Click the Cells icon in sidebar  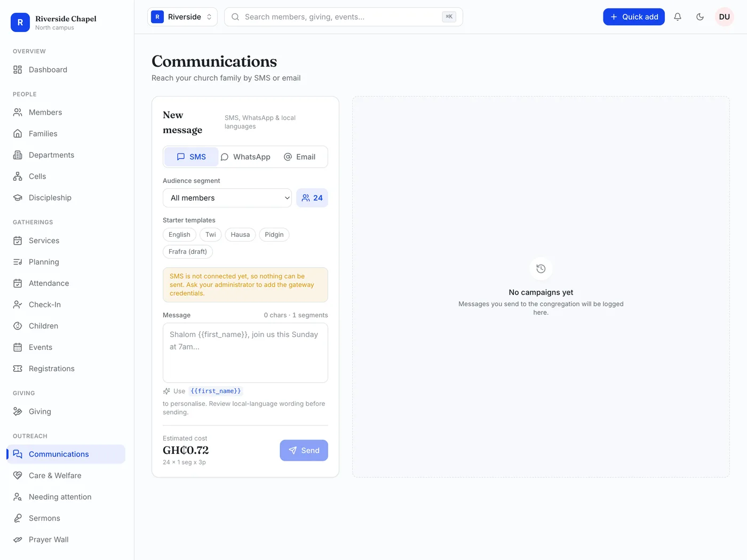(x=18, y=177)
